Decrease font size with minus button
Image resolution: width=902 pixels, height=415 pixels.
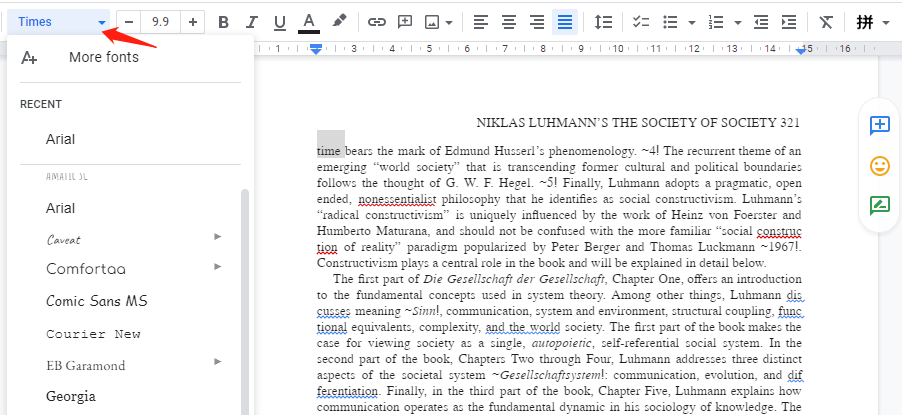click(129, 22)
